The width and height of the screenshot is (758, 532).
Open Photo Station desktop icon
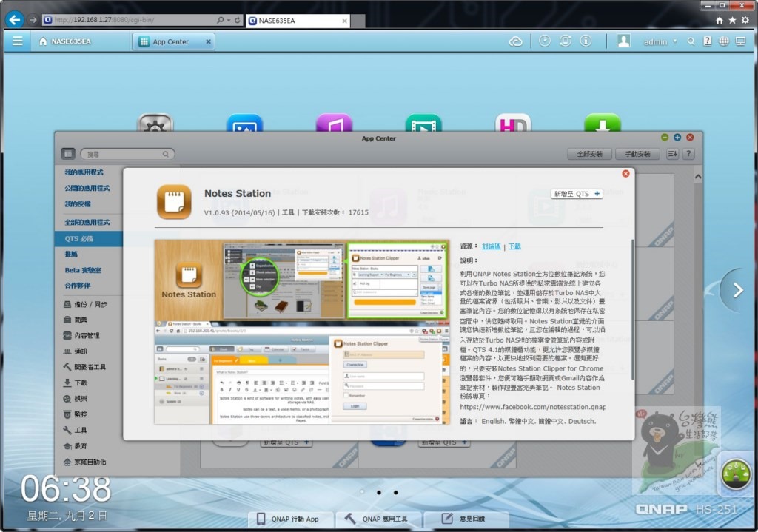click(x=244, y=123)
